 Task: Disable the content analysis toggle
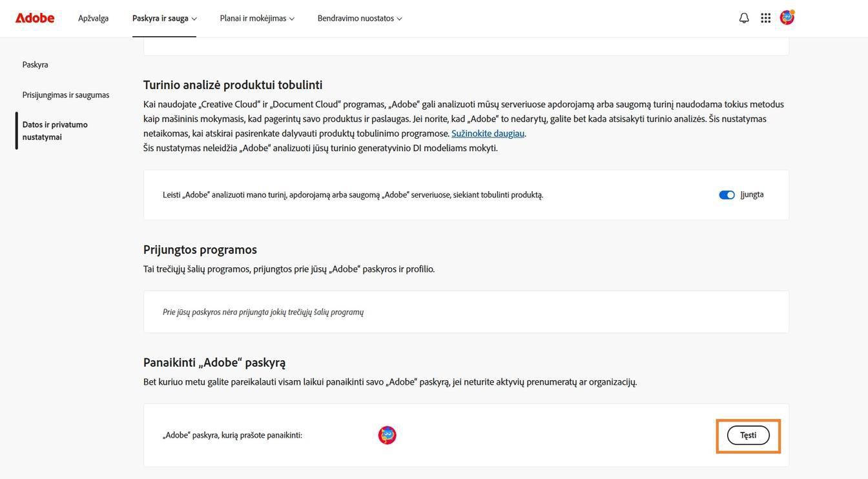[727, 195]
